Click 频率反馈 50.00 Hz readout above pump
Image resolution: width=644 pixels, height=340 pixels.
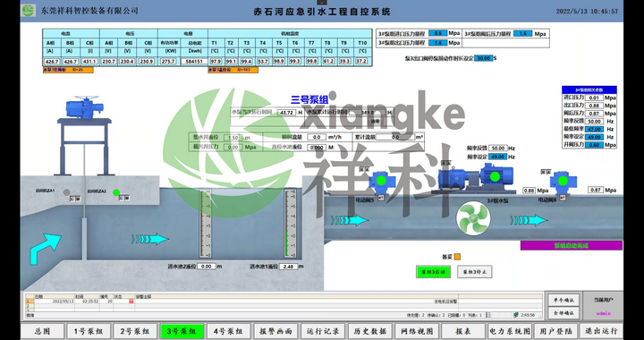[x=498, y=149]
